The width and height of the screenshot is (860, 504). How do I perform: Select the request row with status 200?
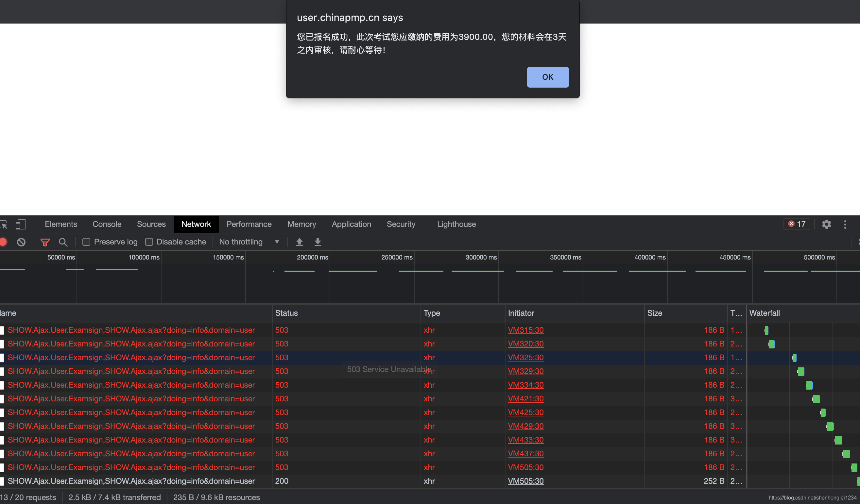pyautogui.click(x=430, y=481)
